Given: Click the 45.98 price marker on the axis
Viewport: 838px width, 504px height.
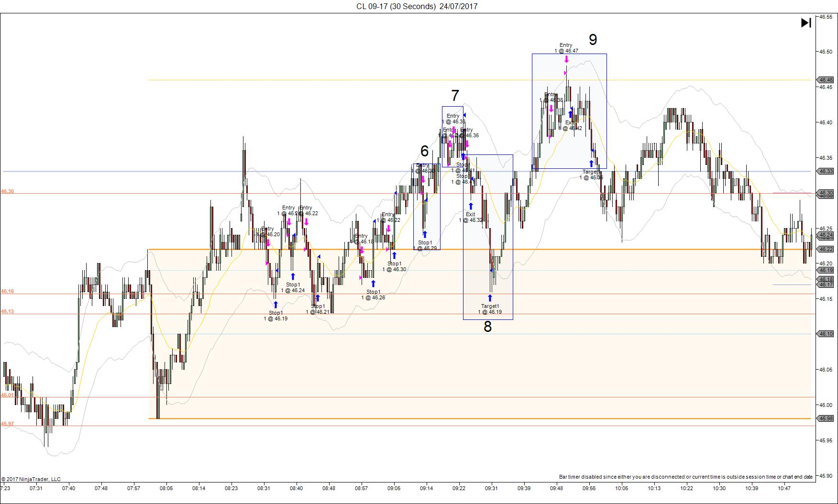Looking at the screenshot, I should tap(826, 418).
